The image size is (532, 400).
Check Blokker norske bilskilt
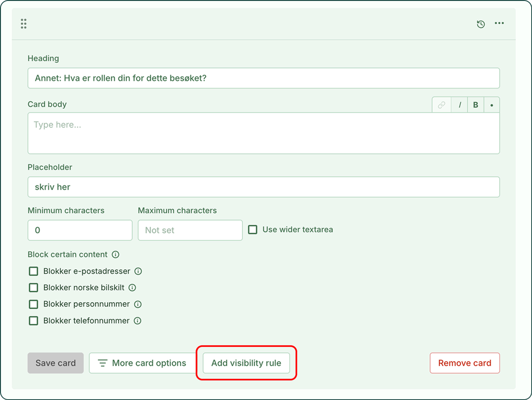tap(33, 287)
